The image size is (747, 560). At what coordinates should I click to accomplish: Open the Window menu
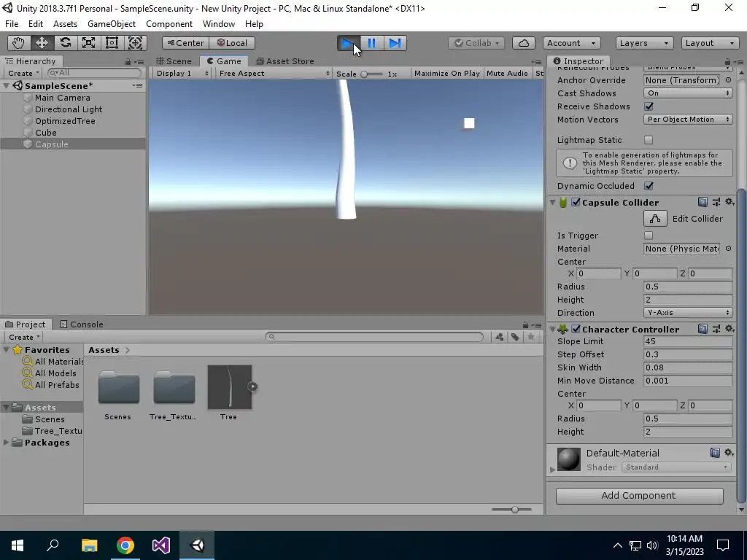219,24
